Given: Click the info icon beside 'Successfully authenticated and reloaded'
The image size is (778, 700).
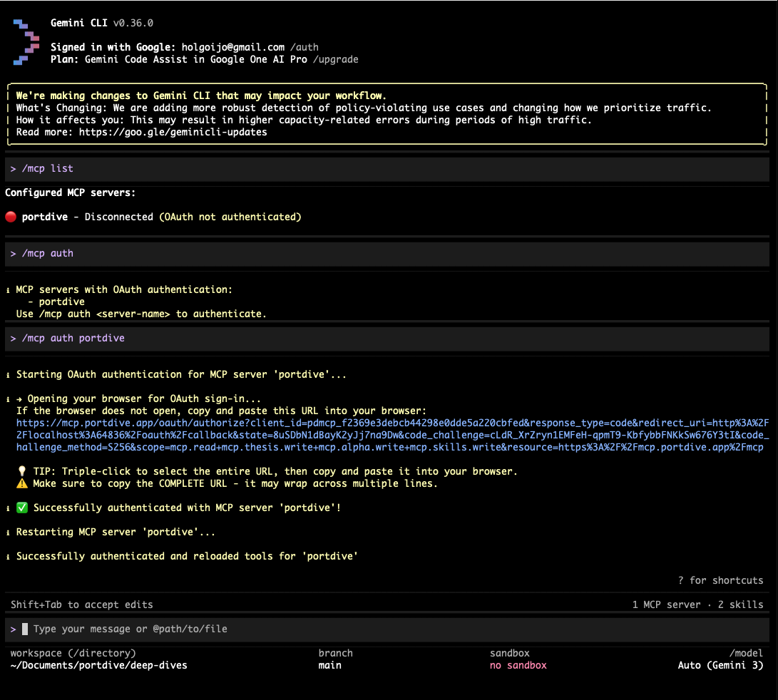Looking at the screenshot, I should click(8, 557).
